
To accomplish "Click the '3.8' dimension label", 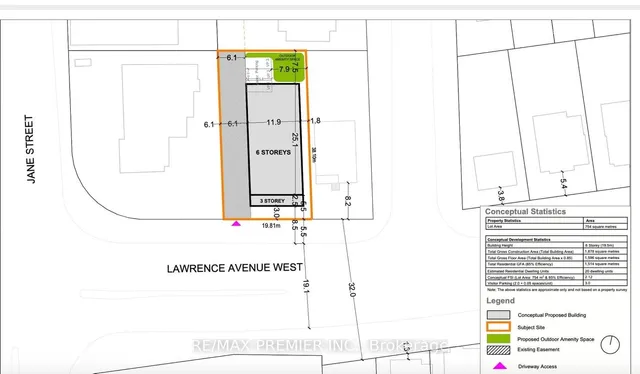I will 501,196.
